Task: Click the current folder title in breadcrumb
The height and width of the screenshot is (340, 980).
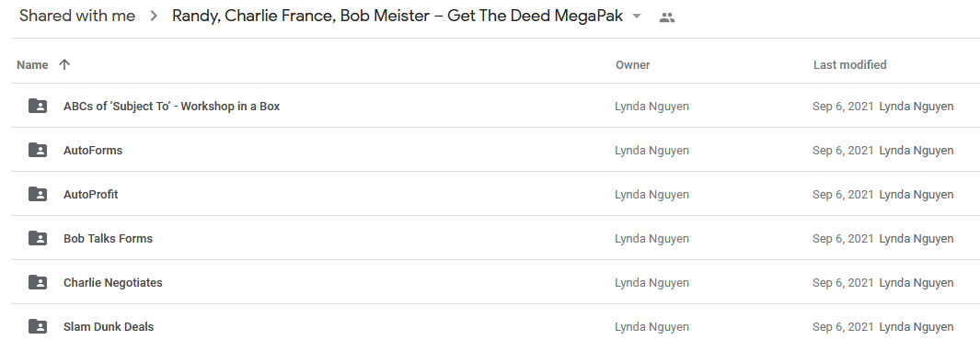Action: click(x=398, y=17)
